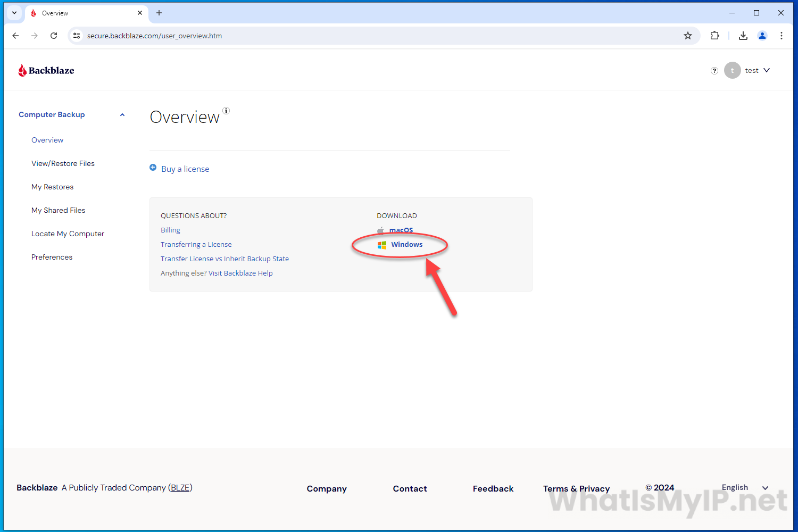
Task: Click the Apple macOS icon
Action: (381, 230)
